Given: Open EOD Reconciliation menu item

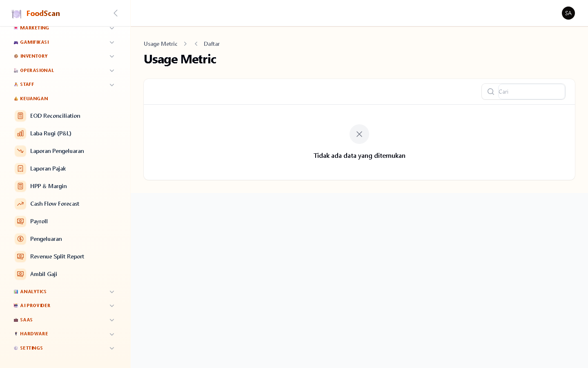Looking at the screenshot, I should [65, 116].
